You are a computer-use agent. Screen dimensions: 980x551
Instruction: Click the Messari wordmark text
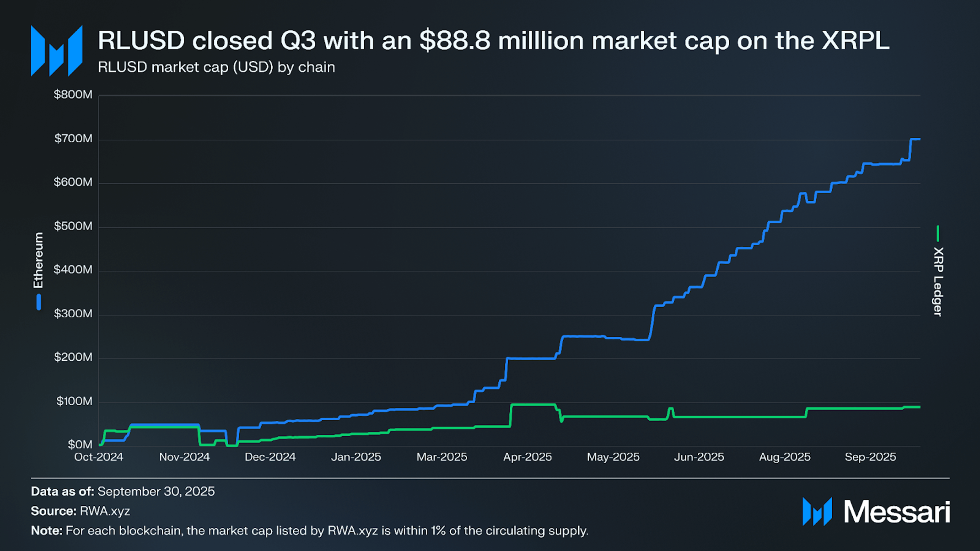pos(897,512)
